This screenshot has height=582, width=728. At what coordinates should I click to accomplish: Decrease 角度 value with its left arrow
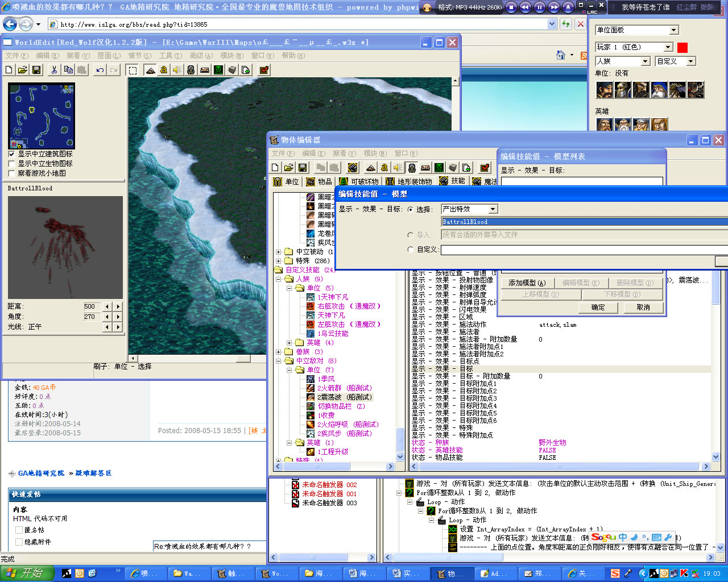click(x=107, y=317)
